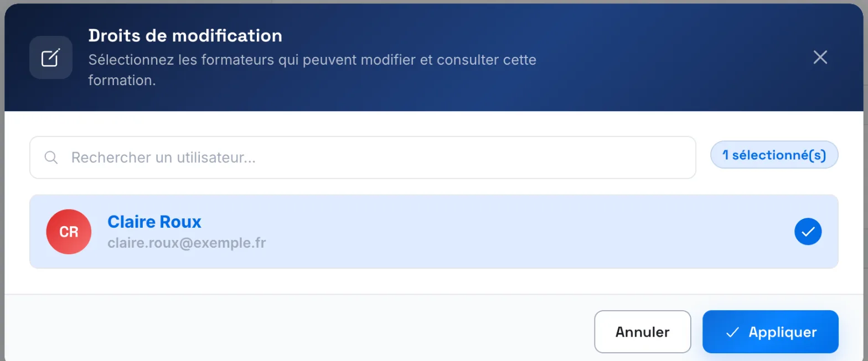Click the Droits de modification title

tap(185, 36)
